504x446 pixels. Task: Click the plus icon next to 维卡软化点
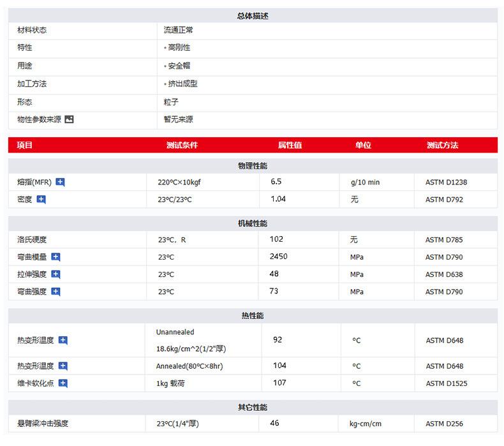coord(63,383)
